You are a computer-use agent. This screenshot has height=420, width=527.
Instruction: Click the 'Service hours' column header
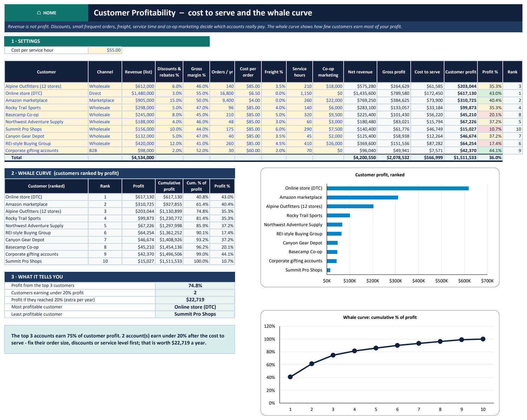tap(299, 72)
